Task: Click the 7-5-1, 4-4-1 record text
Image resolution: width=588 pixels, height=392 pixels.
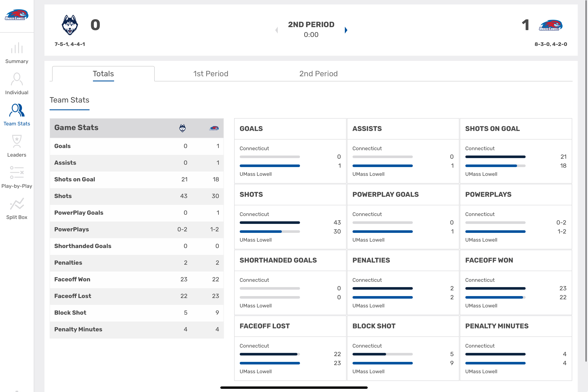Action: point(70,44)
